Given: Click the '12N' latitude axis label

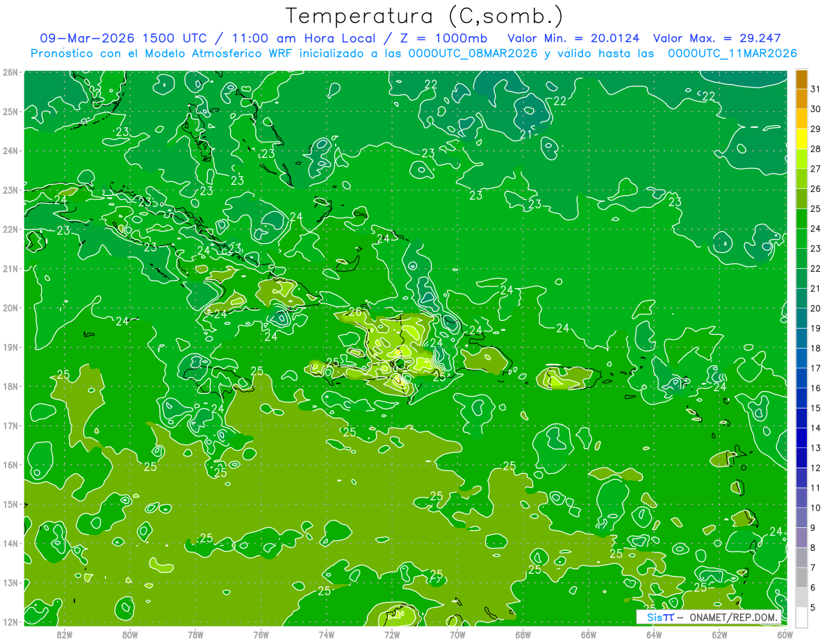Looking at the screenshot, I should click(10, 622).
